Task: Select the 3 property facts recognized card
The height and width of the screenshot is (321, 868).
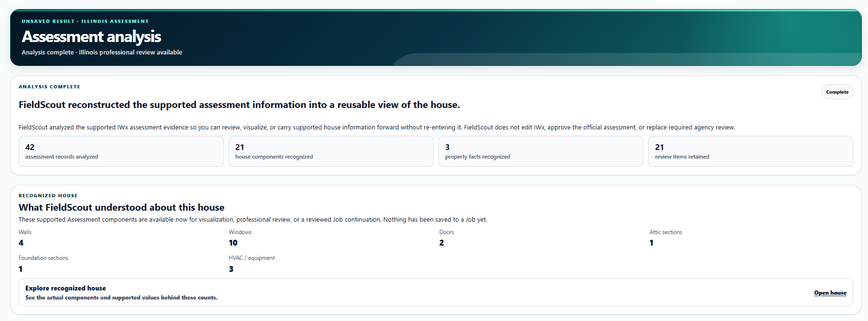Action: coord(540,151)
